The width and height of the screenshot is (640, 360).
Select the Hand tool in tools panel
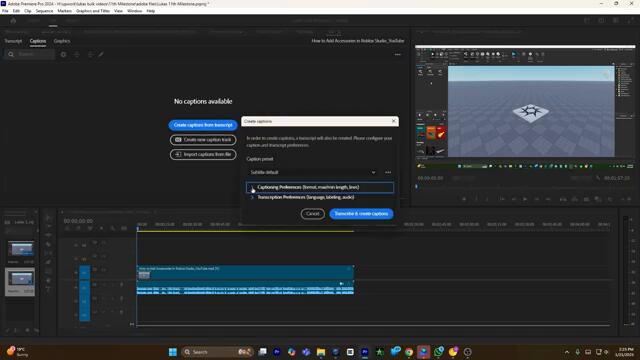(x=48, y=280)
